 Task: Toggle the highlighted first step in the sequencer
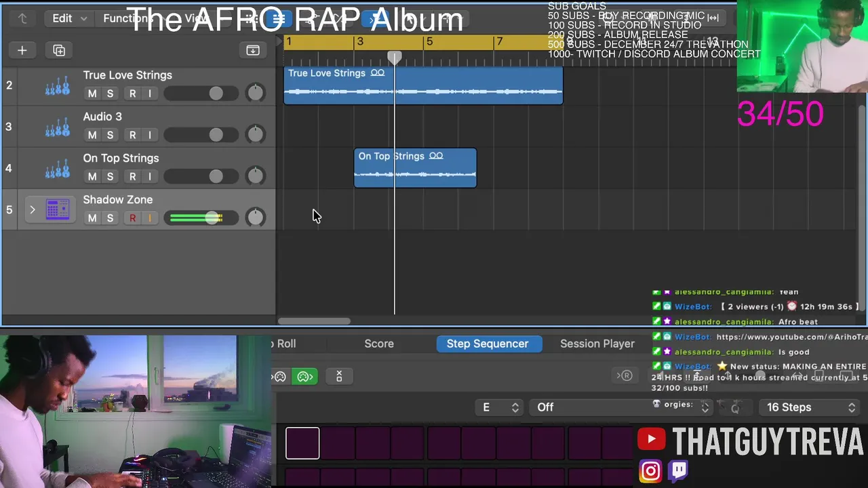[302, 443]
